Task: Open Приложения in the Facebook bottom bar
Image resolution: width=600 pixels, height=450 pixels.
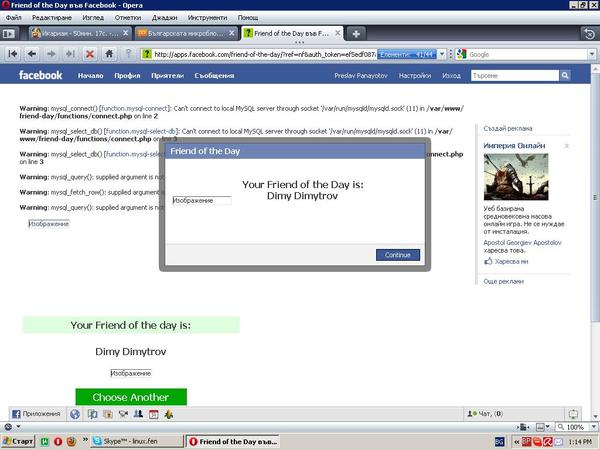Action: [x=36, y=414]
